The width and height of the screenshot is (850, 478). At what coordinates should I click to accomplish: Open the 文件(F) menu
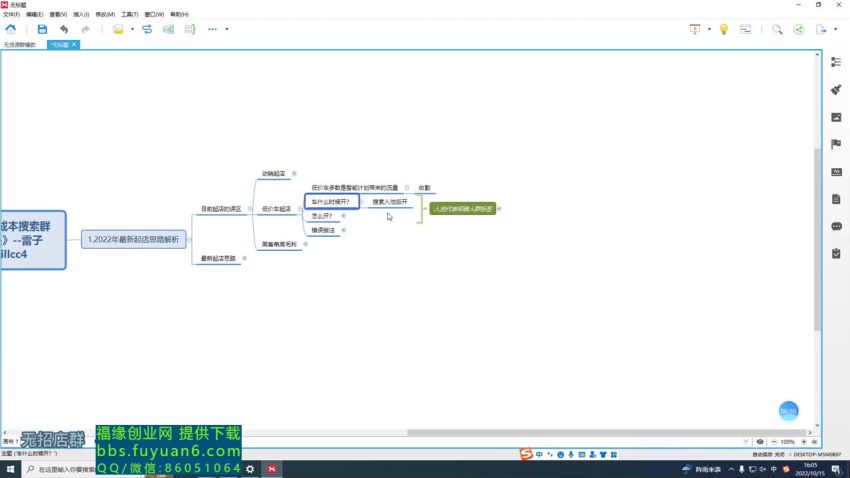pyautogui.click(x=10, y=15)
